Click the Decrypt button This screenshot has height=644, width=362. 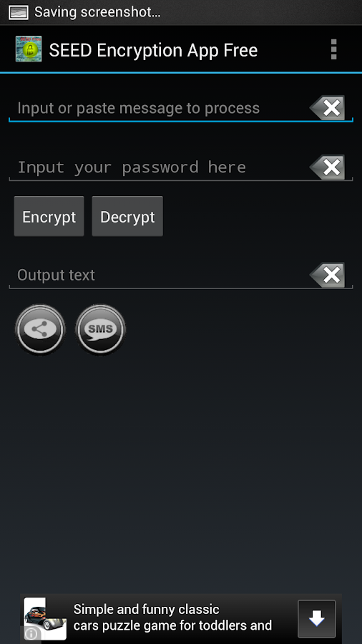(127, 216)
